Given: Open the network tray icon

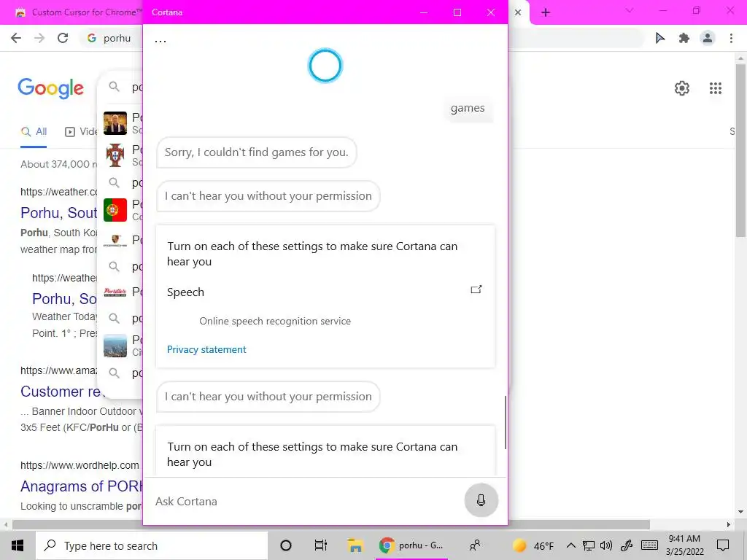Looking at the screenshot, I should tap(589, 545).
